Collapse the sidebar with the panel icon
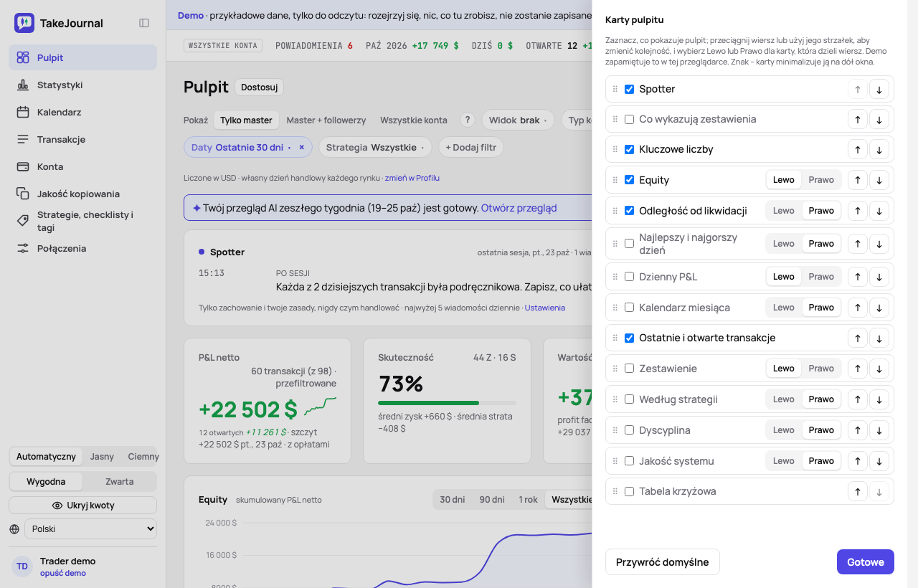Screen dimensions: 918x588 click(x=144, y=23)
